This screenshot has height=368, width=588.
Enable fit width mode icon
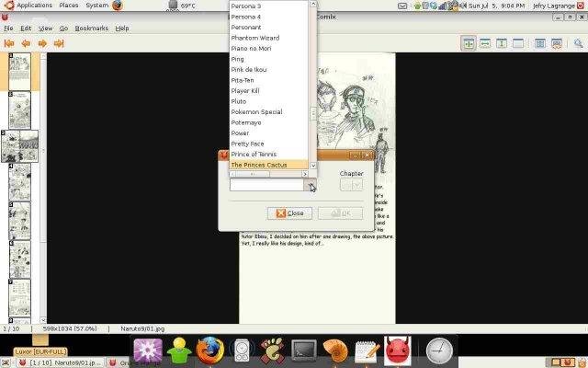[485, 43]
